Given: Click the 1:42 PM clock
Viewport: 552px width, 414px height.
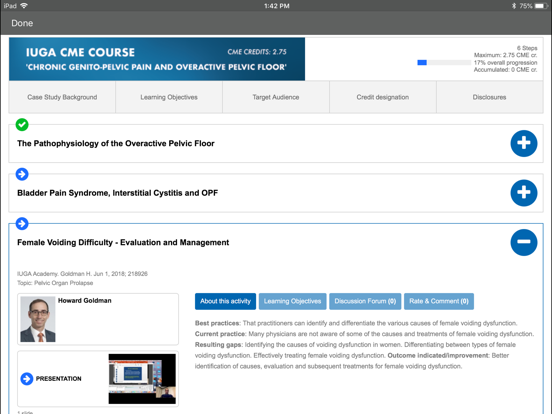Looking at the screenshot, I should tap(277, 6).
